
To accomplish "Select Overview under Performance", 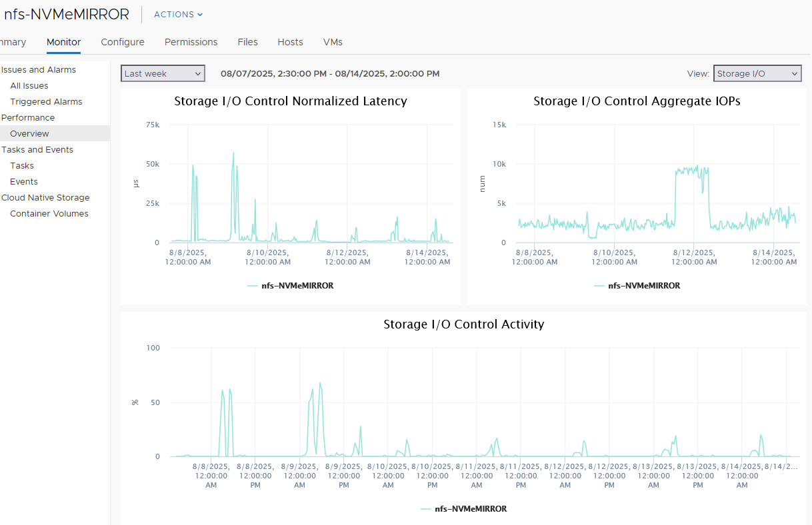I will tap(29, 133).
